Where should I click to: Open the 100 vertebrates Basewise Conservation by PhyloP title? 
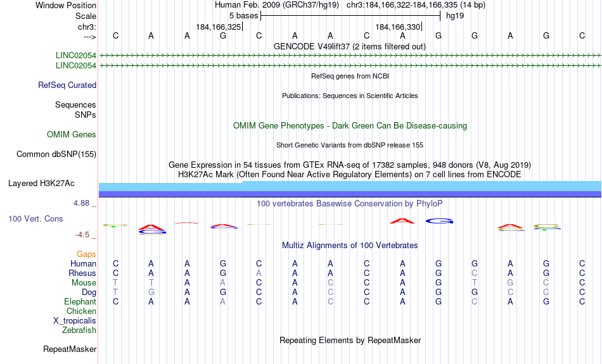350,204
